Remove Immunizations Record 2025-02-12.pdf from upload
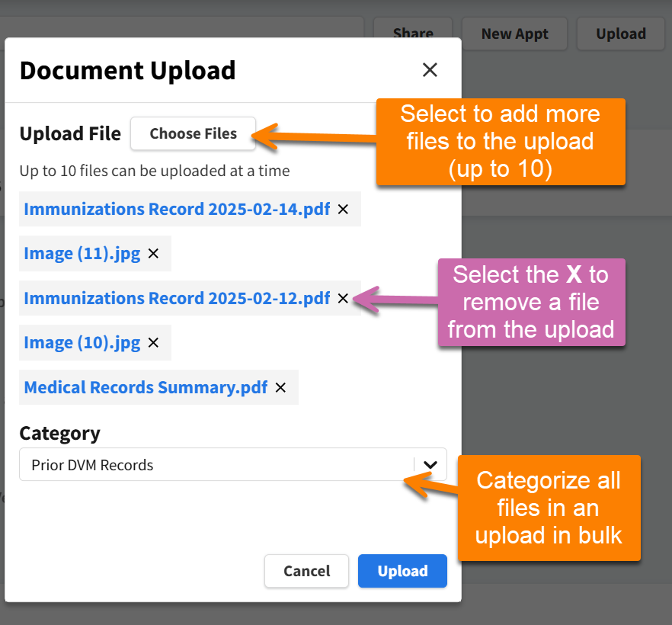672x625 pixels. (x=343, y=298)
